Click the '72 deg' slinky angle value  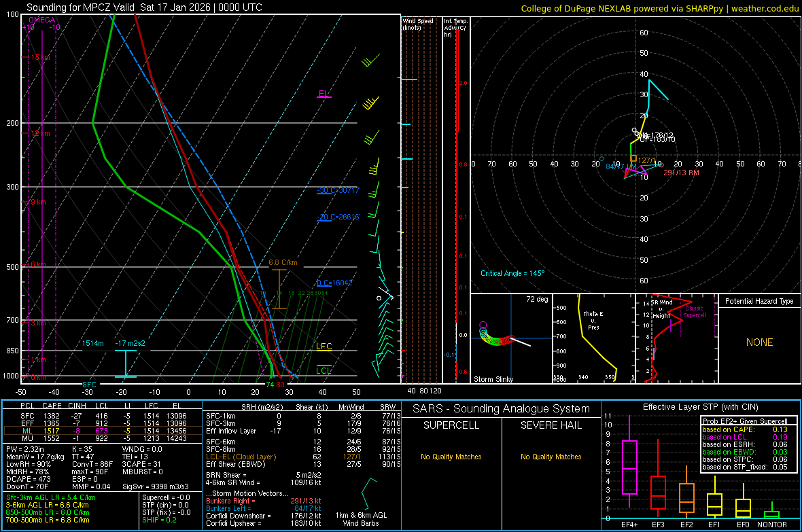(537, 299)
